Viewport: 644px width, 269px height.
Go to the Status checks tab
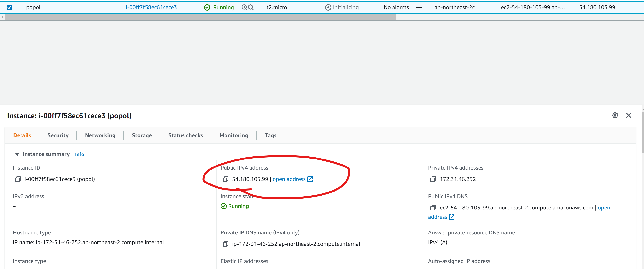pyautogui.click(x=185, y=135)
